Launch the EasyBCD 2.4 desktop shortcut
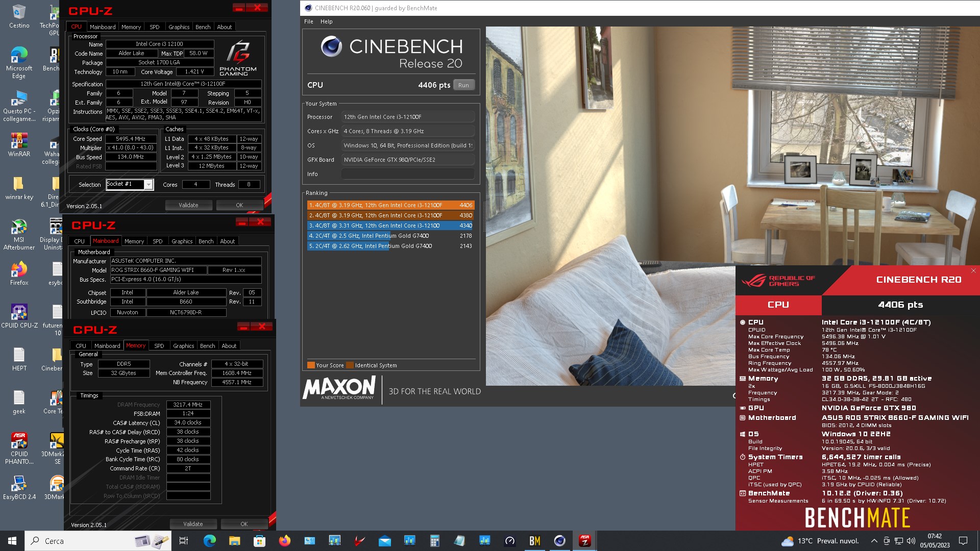 point(19,487)
